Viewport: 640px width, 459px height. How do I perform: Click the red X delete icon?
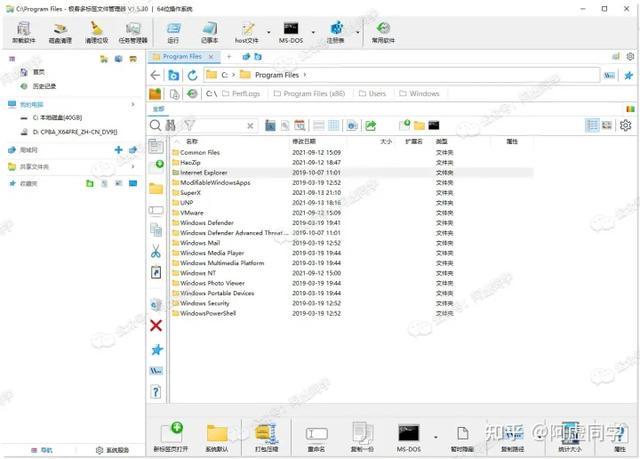click(156, 325)
